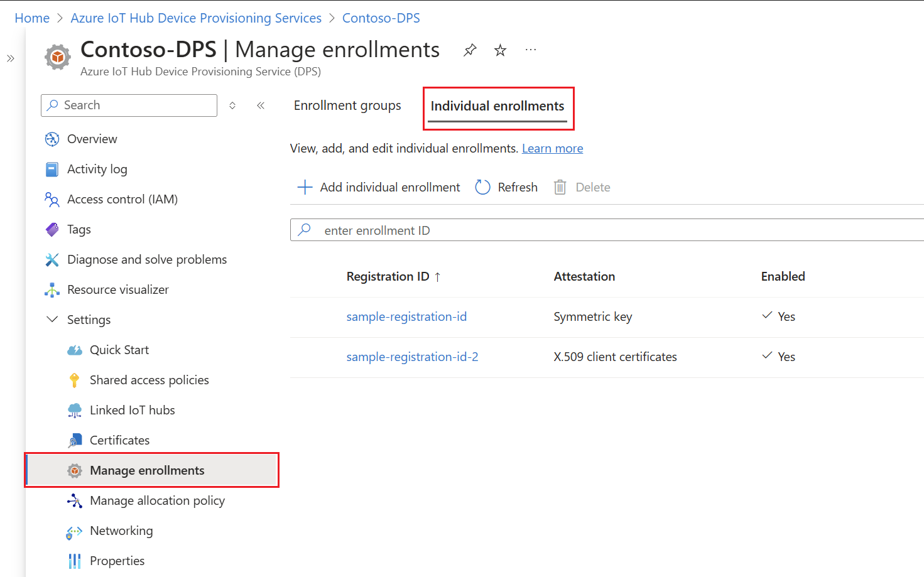This screenshot has height=577, width=924.
Task: Focus the sidebar Search box
Action: pos(129,105)
